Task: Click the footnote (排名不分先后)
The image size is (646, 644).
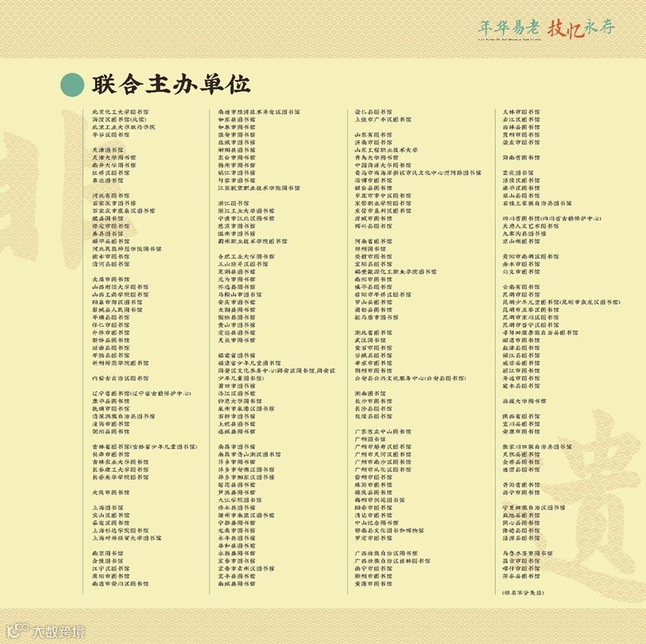Action: point(523,593)
